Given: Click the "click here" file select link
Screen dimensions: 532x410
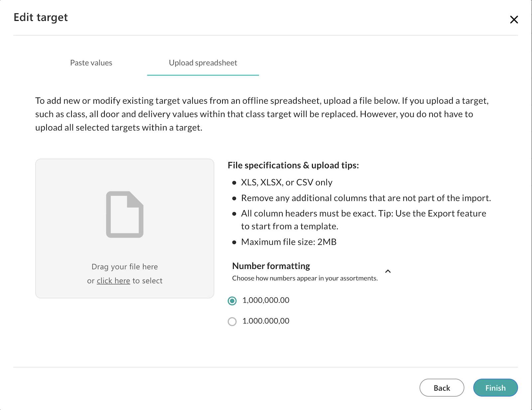Looking at the screenshot, I should tap(113, 281).
